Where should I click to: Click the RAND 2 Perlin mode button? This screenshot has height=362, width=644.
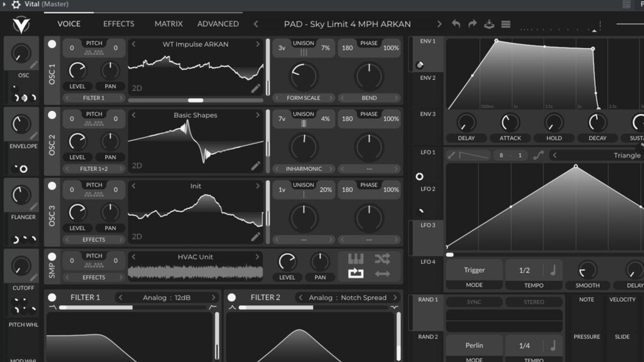474,345
